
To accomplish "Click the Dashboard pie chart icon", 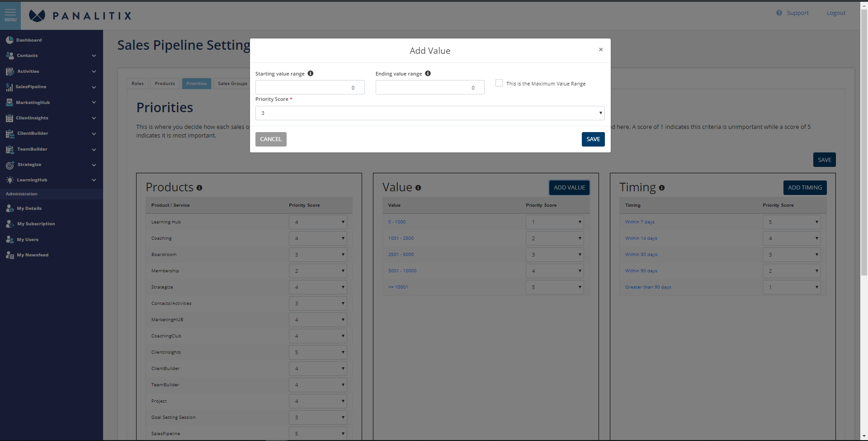I will (9, 40).
